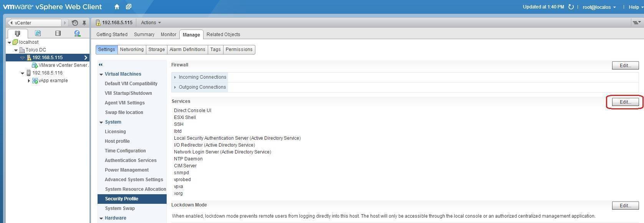The width and height of the screenshot is (644, 223).
Task: Switch to the Tags sub-tab
Action: pyautogui.click(x=215, y=50)
